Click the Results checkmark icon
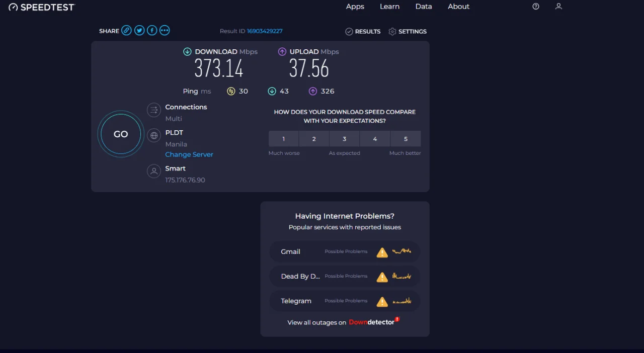This screenshot has height=353, width=644. coord(349,31)
